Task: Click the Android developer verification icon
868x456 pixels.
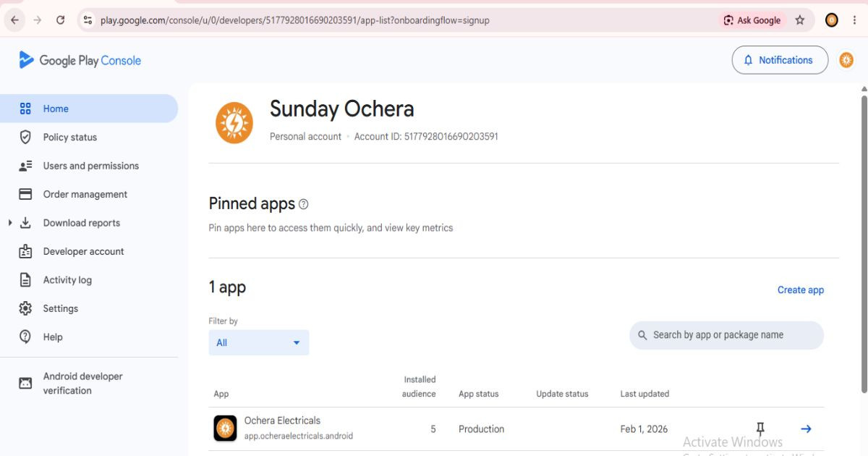Action: click(25, 383)
